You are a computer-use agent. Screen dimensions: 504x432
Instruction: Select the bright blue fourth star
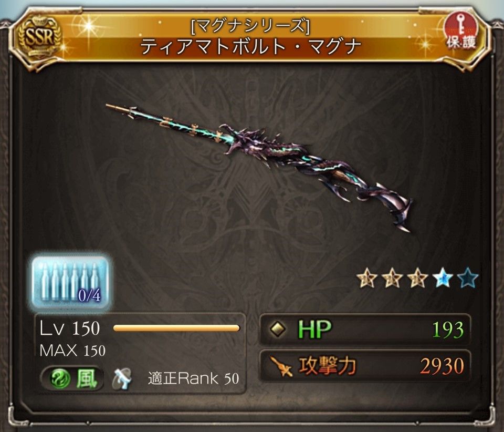pyautogui.click(x=442, y=278)
